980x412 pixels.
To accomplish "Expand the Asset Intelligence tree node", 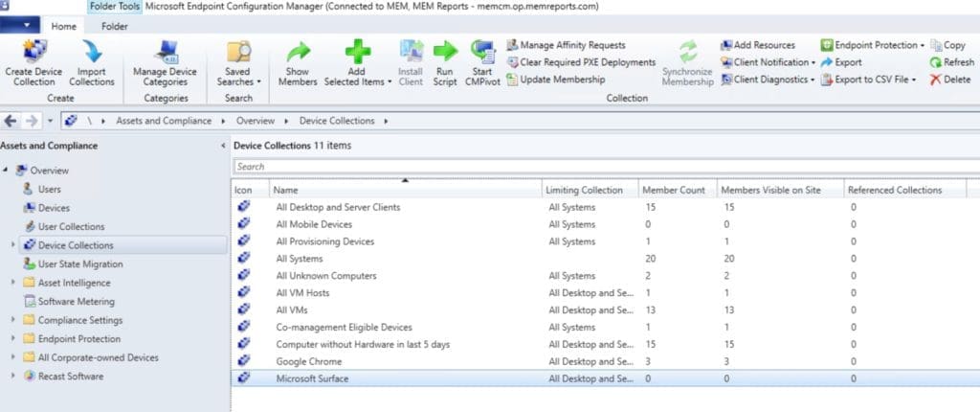I will 12,283.
